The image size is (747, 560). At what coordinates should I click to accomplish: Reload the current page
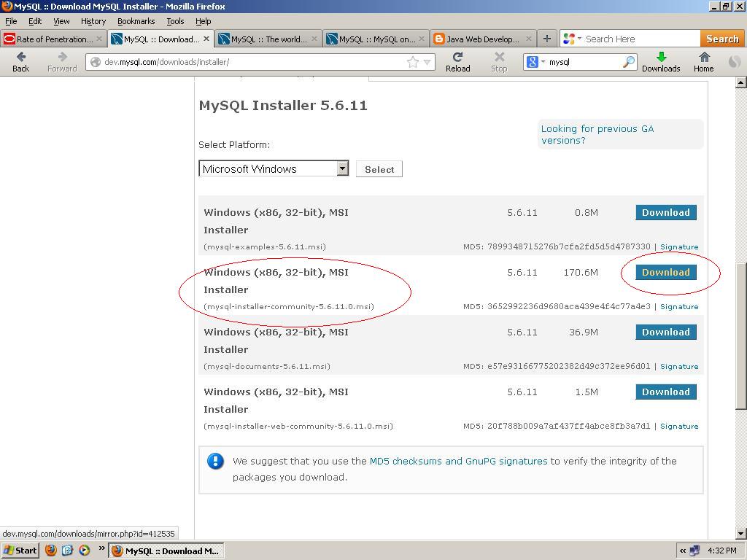[458, 62]
